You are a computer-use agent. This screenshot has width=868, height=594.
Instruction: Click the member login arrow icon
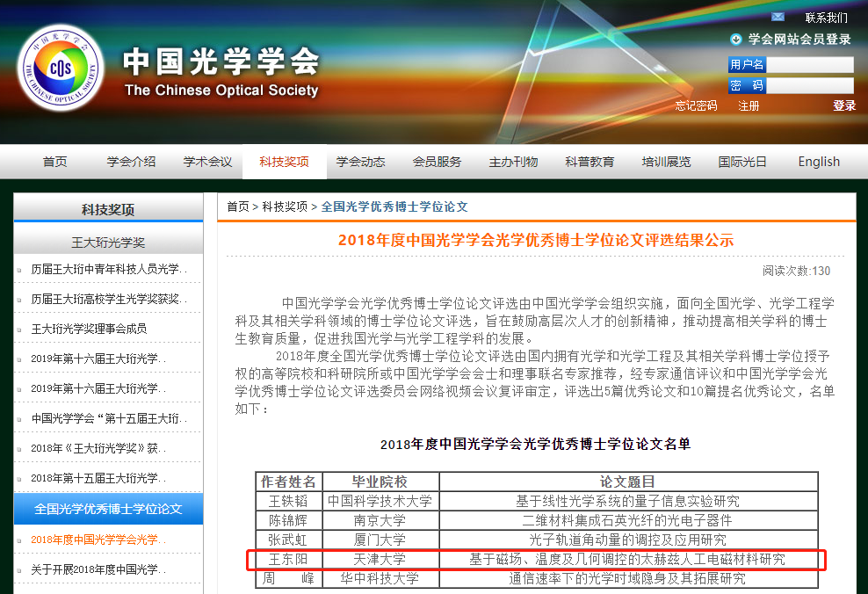[736, 40]
